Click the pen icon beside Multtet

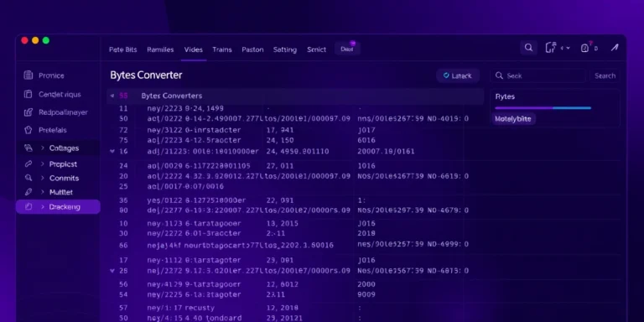[x=28, y=192]
